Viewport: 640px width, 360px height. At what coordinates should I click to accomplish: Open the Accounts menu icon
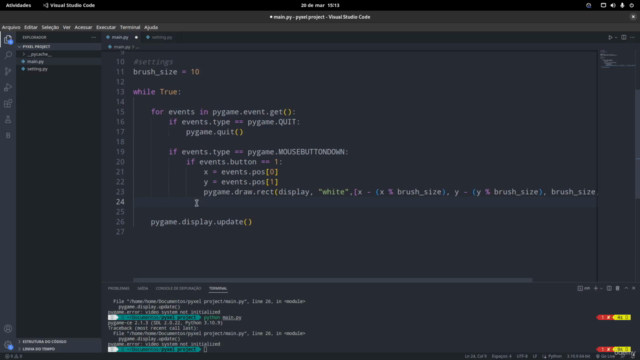pos(8,329)
